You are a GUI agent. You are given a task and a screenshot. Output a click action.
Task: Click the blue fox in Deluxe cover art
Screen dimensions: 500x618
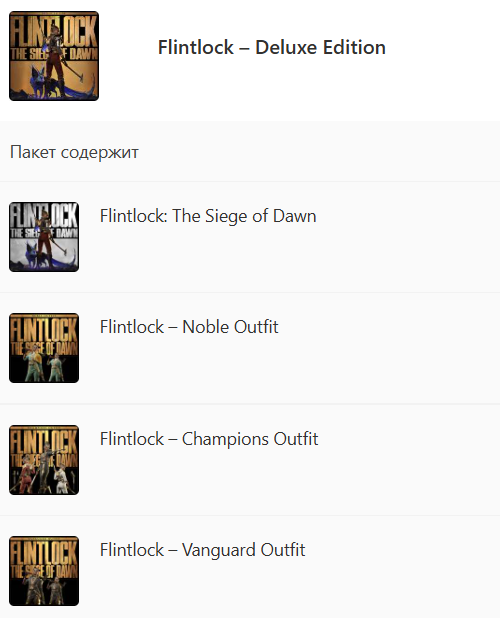click(37, 83)
